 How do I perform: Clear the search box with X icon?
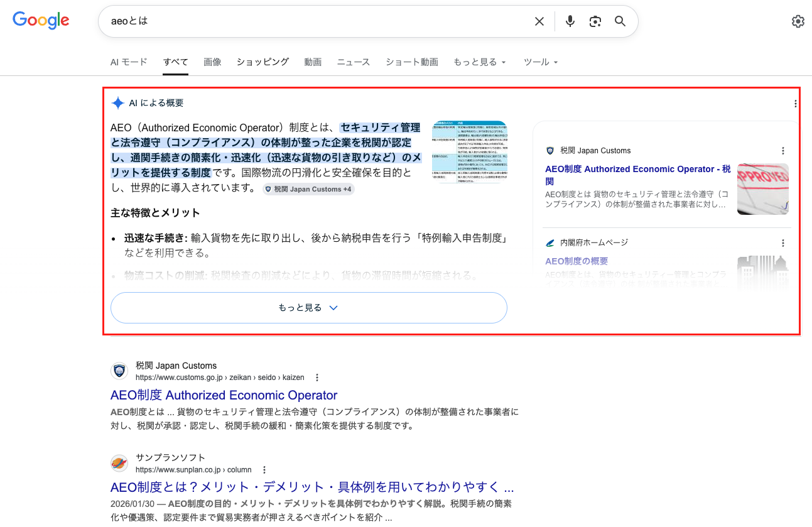[539, 21]
